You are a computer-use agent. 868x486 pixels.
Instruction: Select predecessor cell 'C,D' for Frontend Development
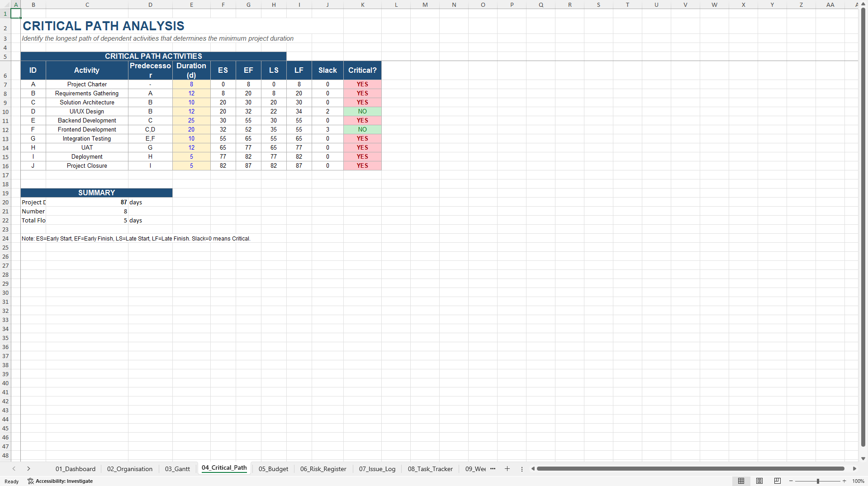point(150,130)
